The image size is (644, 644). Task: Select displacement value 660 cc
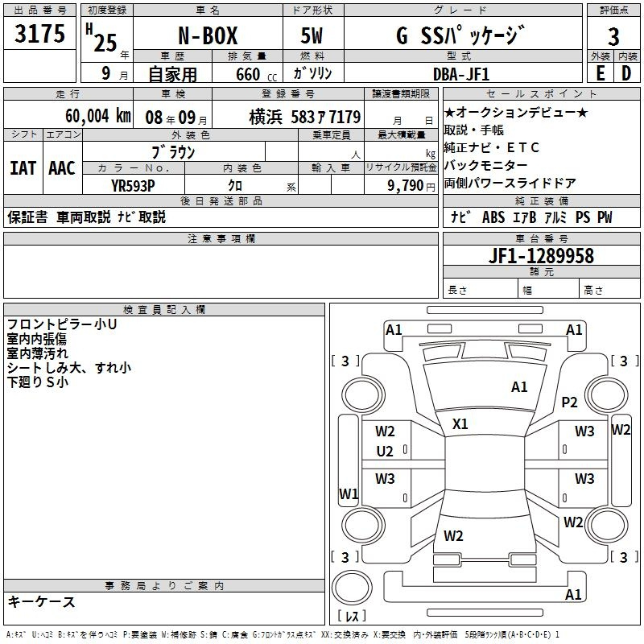click(x=256, y=74)
